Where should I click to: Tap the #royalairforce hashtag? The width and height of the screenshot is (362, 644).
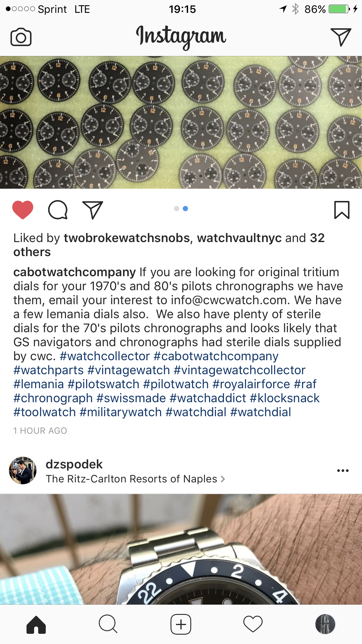251,384
